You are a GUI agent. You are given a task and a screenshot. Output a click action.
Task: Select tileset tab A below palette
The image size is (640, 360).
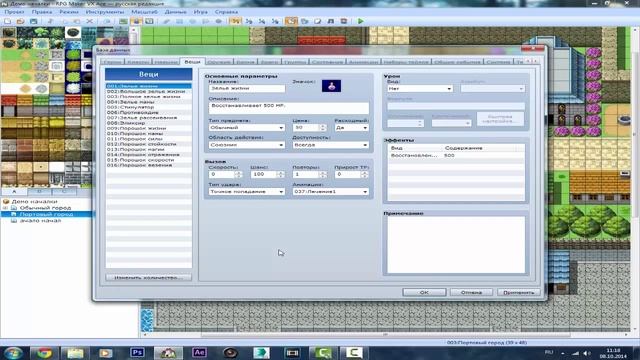coord(14,191)
